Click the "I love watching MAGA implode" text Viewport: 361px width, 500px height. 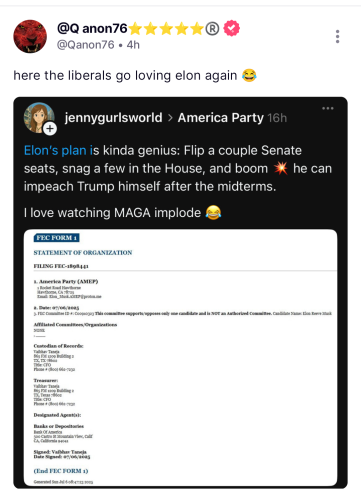click(112, 213)
